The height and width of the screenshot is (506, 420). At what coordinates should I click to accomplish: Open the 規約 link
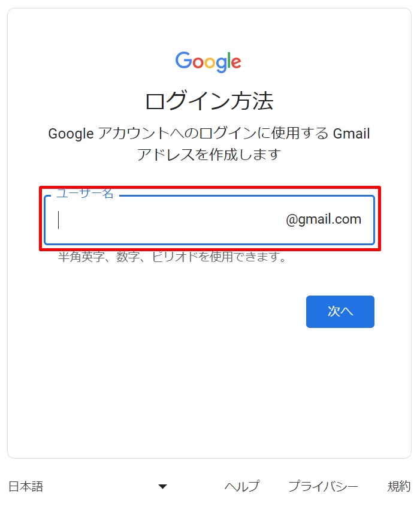[399, 486]
